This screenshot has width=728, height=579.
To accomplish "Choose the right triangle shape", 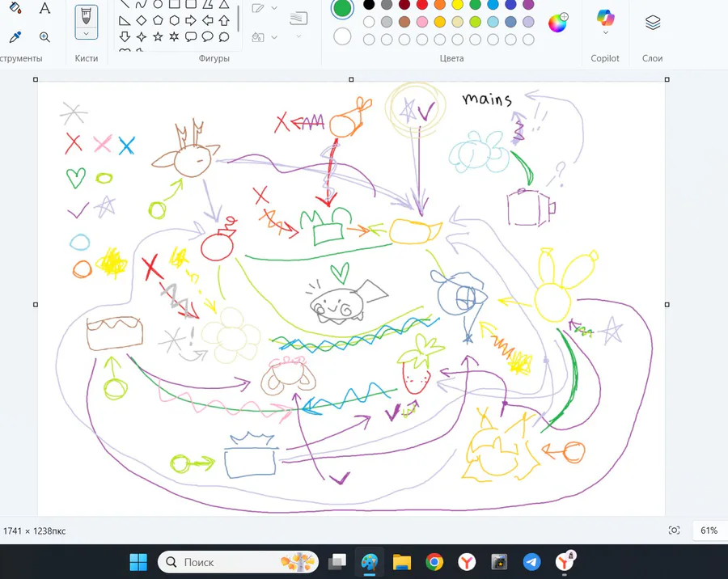I will click(x=125, y=20).
